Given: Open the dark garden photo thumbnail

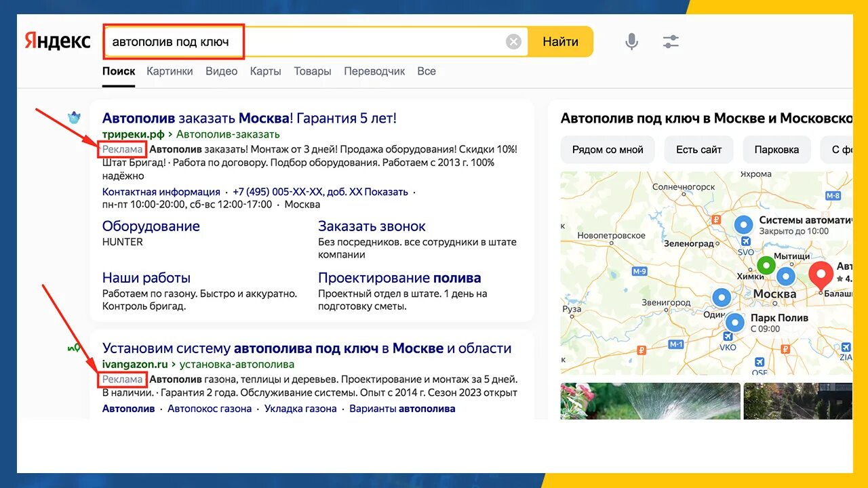Looking at the screenshot, I should click(x=797, y=401).
